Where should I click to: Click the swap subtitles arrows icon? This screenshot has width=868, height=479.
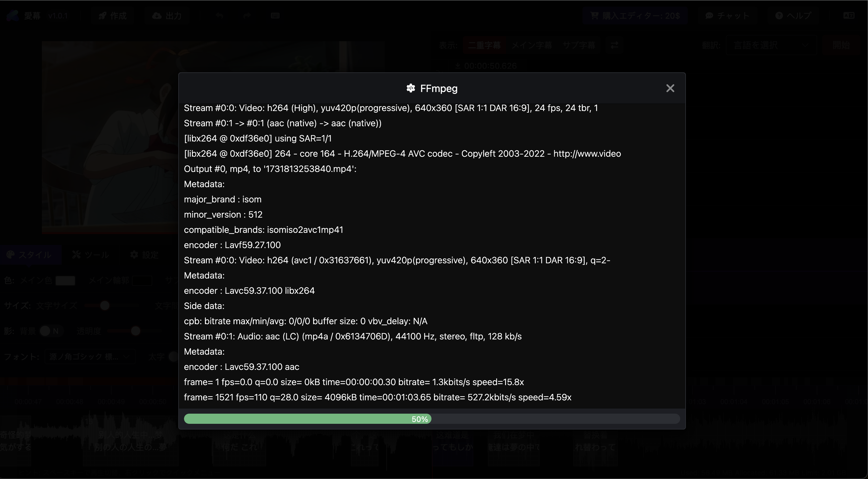614,45
